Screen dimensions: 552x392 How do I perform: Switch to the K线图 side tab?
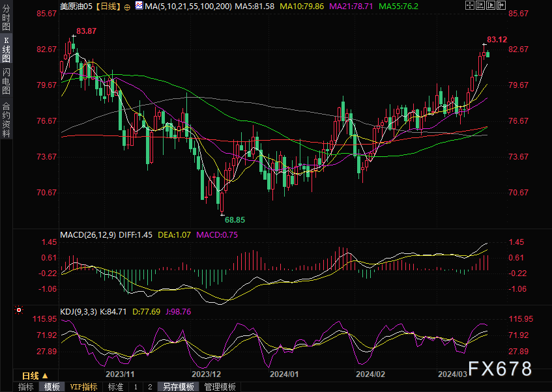pyautogui.click(x=6, y=49)
